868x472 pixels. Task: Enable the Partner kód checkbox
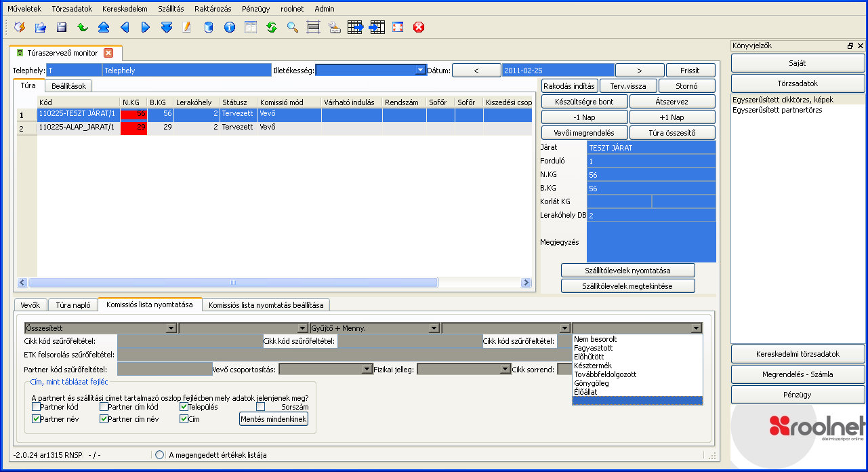point(36,407)
